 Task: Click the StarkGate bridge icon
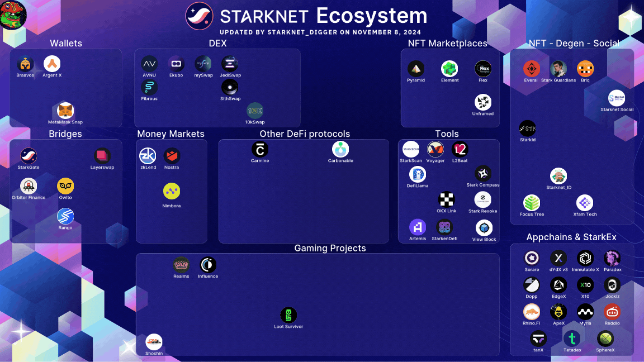pos(29,156)
